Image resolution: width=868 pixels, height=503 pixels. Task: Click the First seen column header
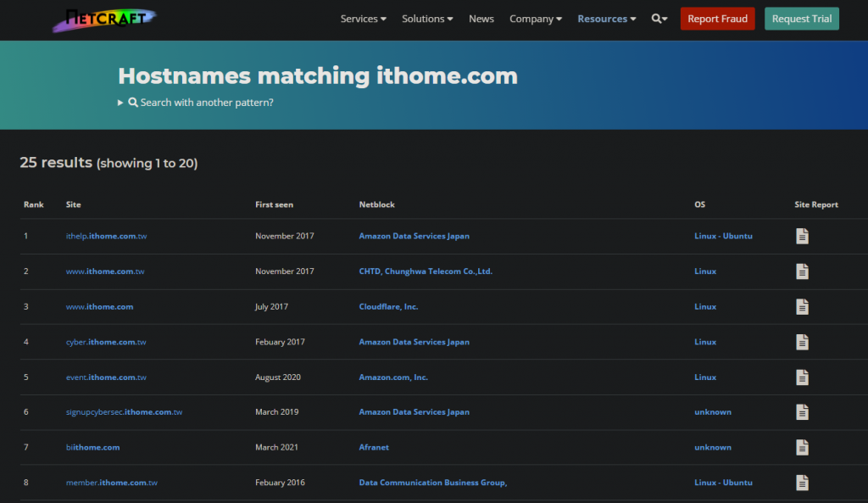coord(274,205)
